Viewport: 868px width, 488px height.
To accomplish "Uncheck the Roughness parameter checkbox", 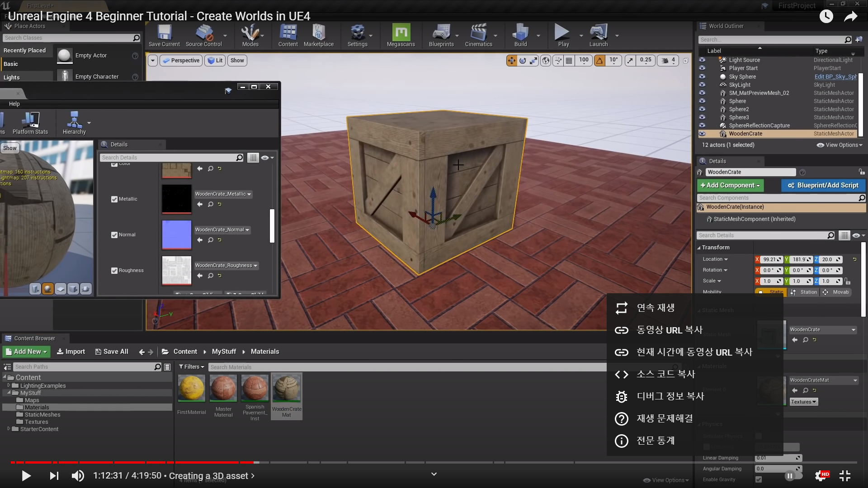I will (x=114, y=271).
